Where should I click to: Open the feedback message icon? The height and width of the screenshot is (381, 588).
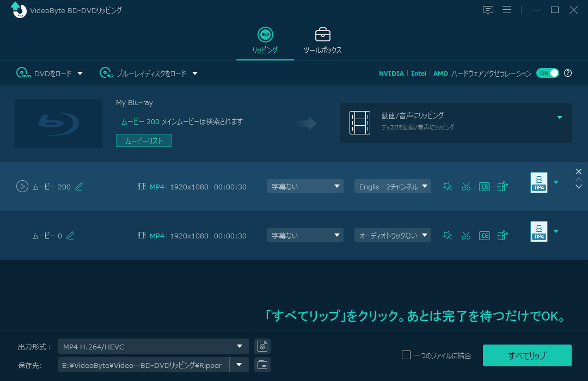coord(487,10)
